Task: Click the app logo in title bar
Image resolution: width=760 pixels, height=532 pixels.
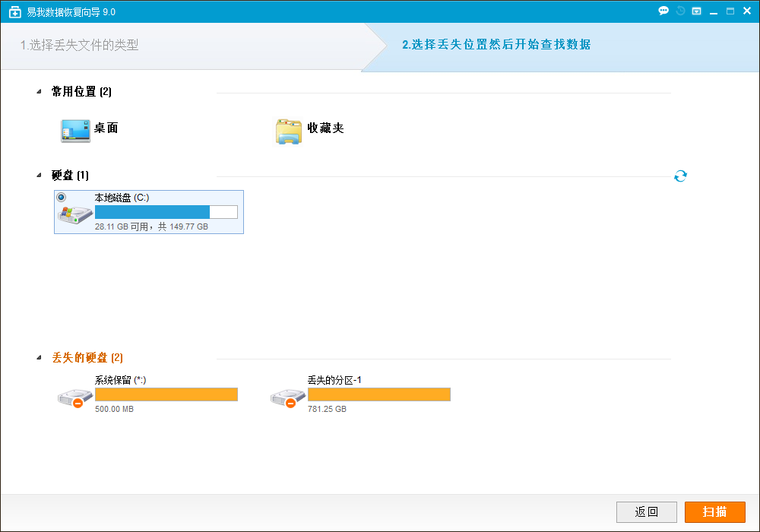Action: (15, 12)
